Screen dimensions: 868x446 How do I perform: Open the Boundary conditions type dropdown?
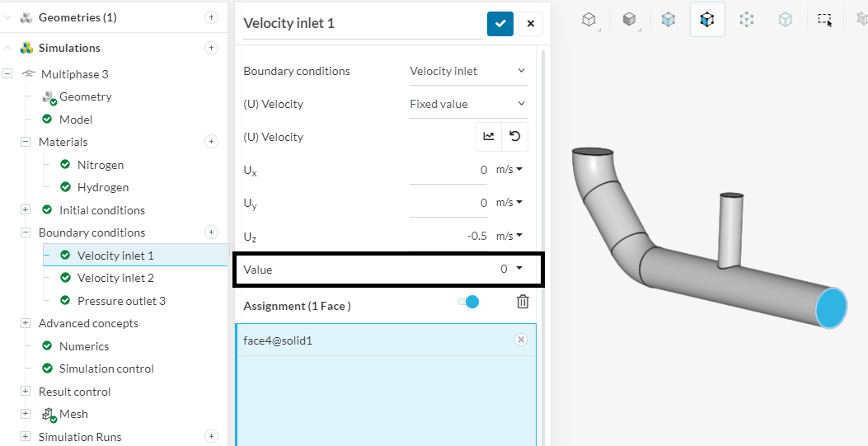point(468,71)
